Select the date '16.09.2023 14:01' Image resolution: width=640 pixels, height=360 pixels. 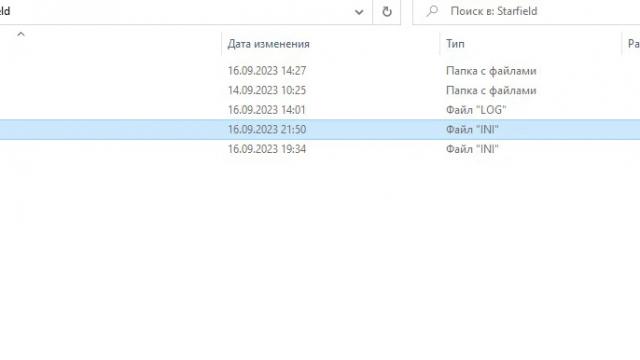[267, 110]
